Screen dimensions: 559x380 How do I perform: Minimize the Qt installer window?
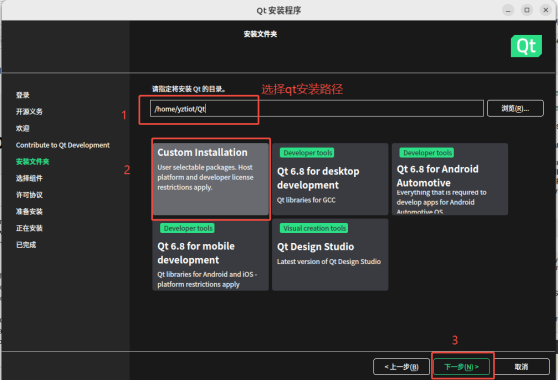[x=508, y=10]
